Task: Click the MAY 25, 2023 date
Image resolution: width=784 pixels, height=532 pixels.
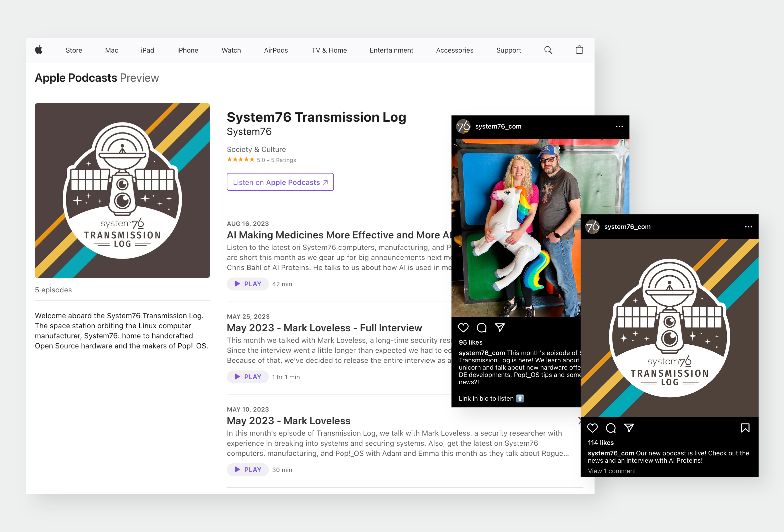Action: click(x=248, y=316)
